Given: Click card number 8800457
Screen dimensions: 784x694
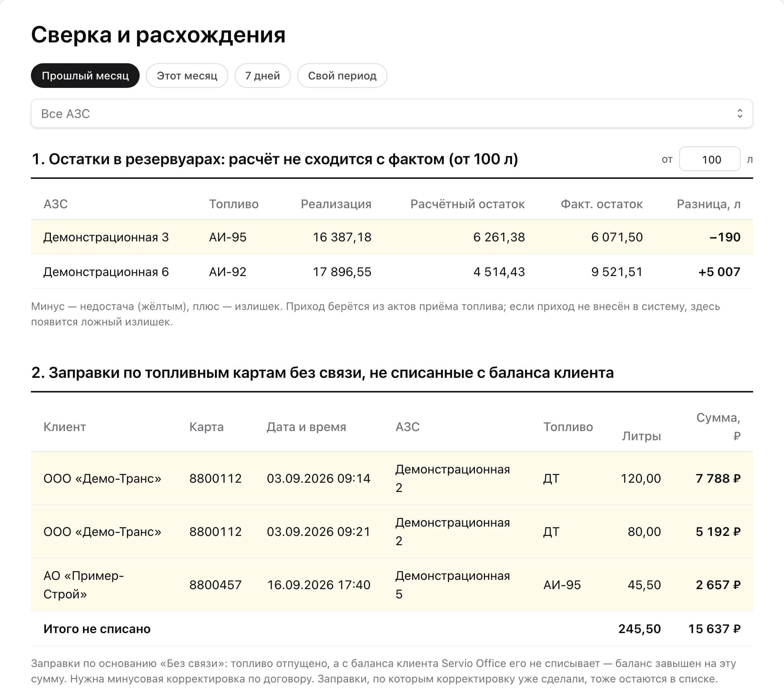Looking at the screenshot, I should 215,585.
